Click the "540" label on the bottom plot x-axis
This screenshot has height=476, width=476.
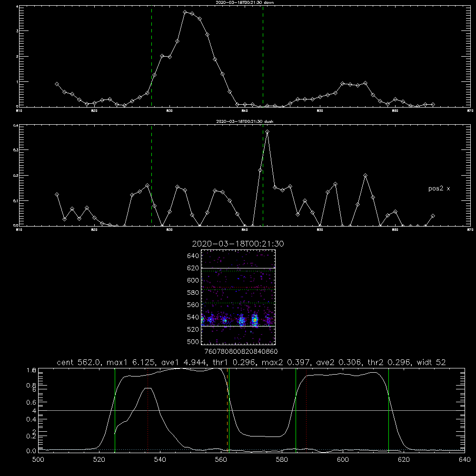pyautogui.click(x=160, y=460)
